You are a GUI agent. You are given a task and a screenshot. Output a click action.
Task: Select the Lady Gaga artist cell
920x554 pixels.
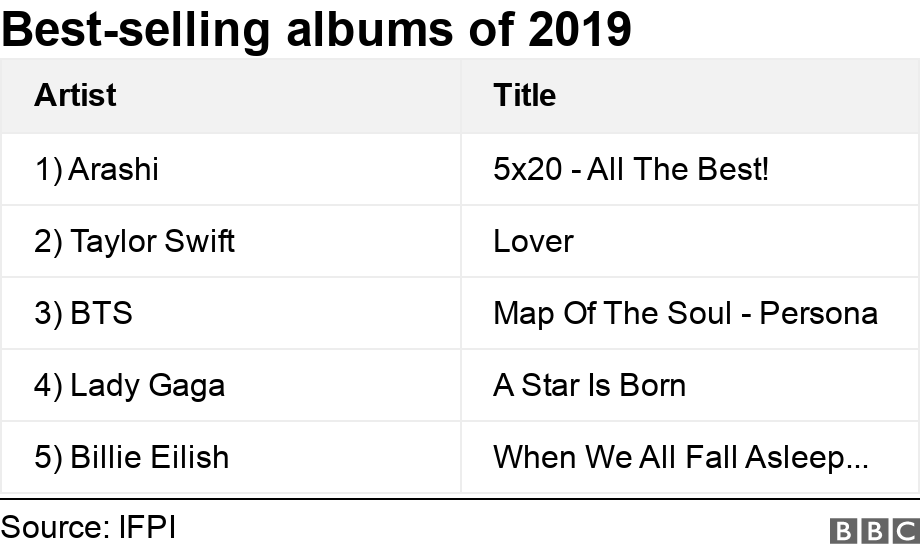click(x=129, y=385)
